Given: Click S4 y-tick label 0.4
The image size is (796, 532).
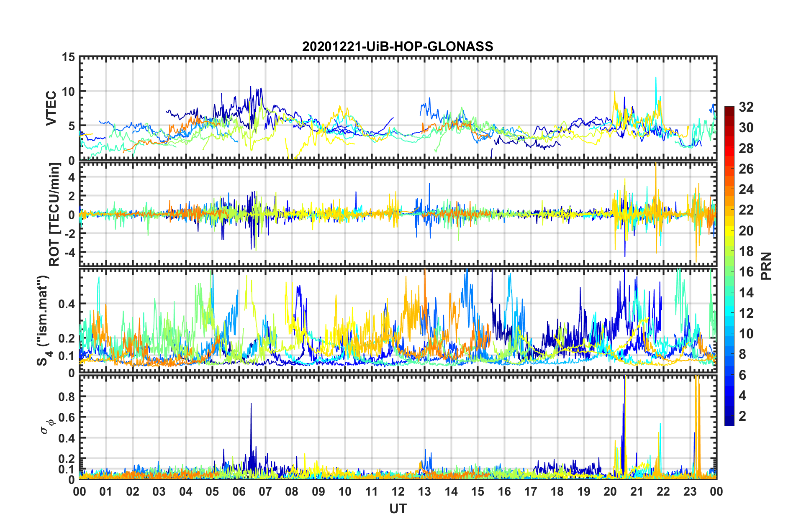Looking at the screenshot, I should pos(67,304).
